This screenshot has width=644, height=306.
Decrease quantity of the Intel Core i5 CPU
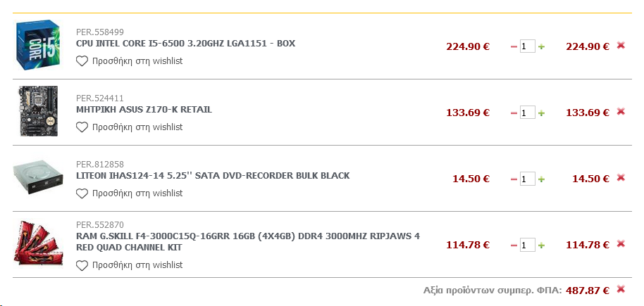(x=514, y=47)
